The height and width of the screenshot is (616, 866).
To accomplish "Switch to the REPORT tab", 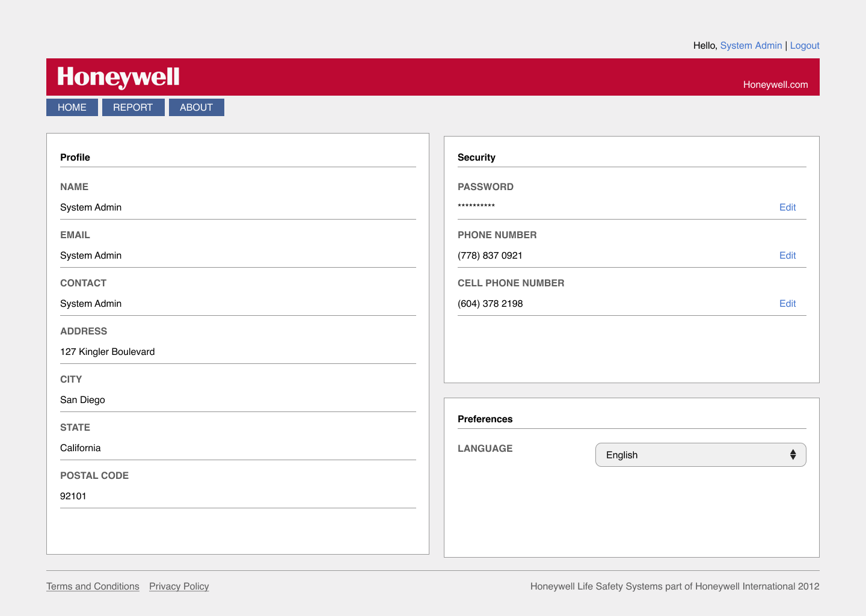I will [x=133, y=107].
